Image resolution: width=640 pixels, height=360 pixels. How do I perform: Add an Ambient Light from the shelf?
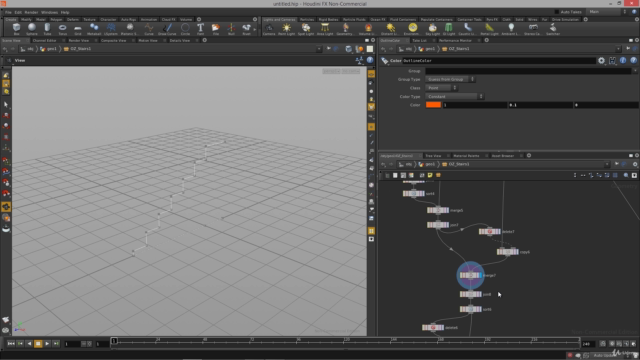pos(511,29)
